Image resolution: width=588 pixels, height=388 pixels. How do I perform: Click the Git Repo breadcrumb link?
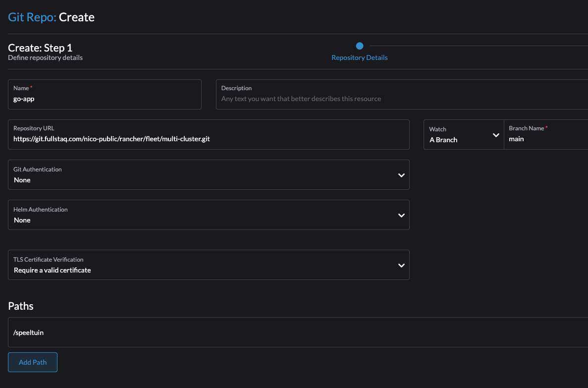point(29,17)
